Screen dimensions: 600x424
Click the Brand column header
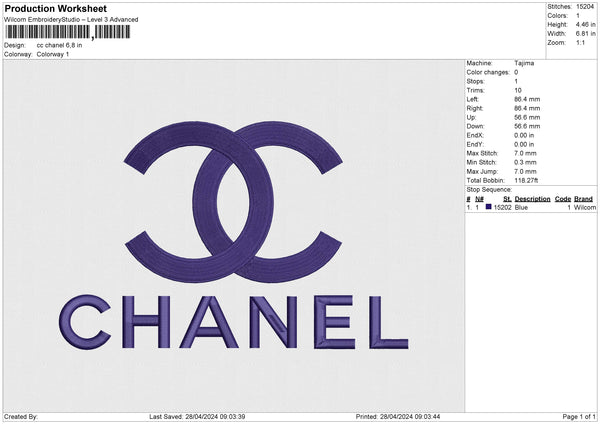[583, 199]
